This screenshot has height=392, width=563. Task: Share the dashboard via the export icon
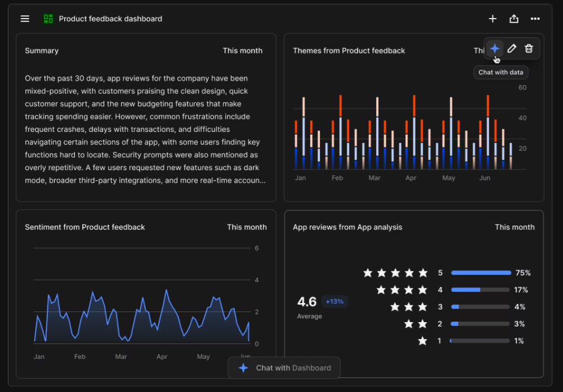tap(513, 19)
